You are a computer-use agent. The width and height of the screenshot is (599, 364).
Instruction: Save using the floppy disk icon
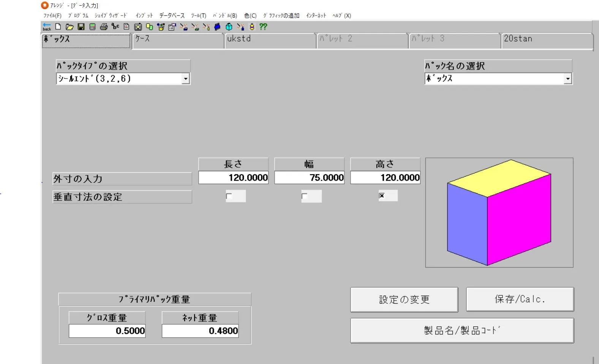click(81, 27)
